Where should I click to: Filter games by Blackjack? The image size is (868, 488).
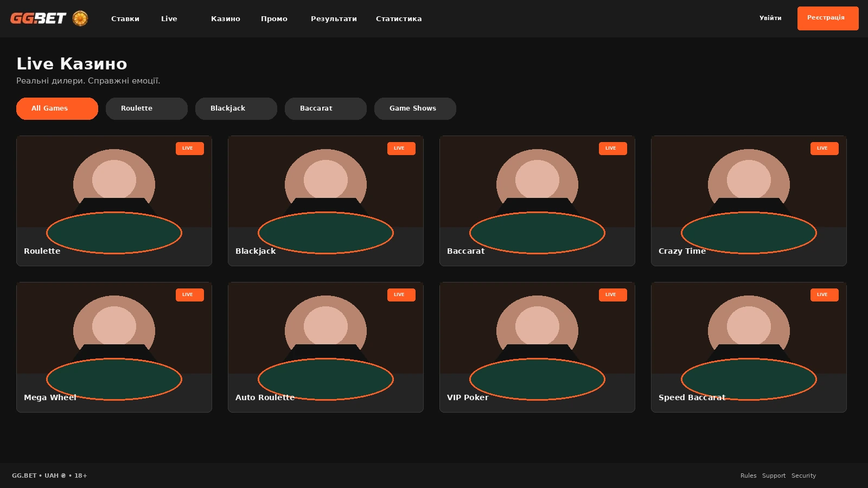click(x=236, y=108)
